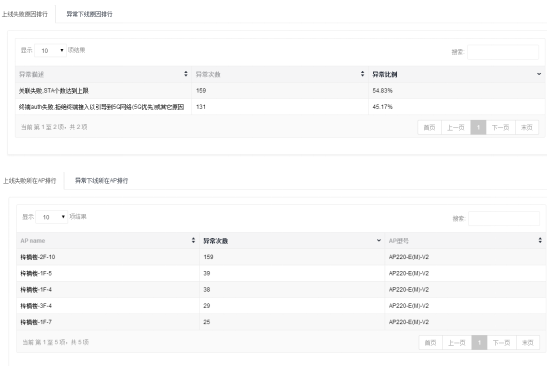Select count 131 in the reasons table
The height and width of the screenshot is (366, 547).
point(201,107)
